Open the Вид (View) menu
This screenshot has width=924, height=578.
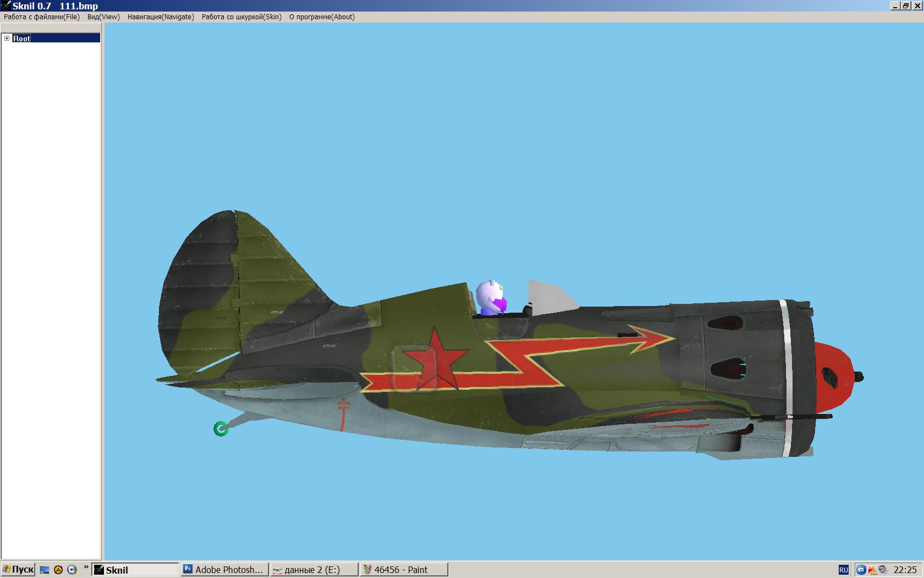pos(103,17)
